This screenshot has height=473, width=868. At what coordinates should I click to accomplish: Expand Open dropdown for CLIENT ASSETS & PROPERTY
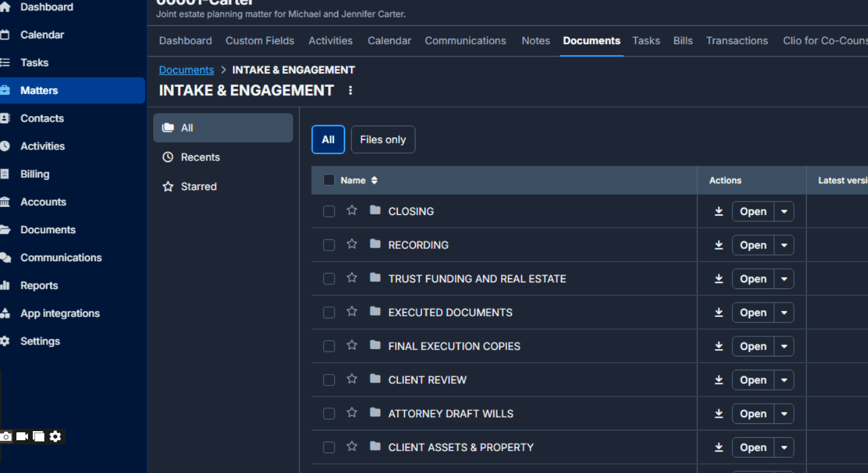tap(784, 447)
